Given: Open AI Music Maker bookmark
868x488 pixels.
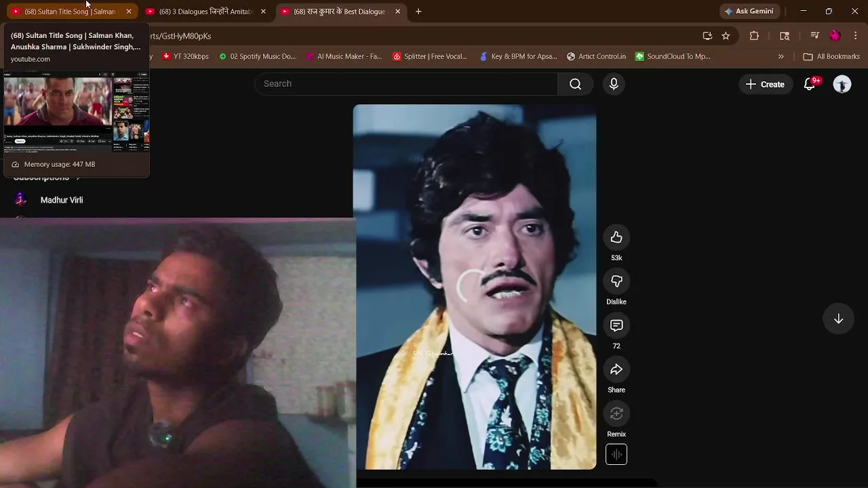Looking at the screenshot, I should point(344,56).
